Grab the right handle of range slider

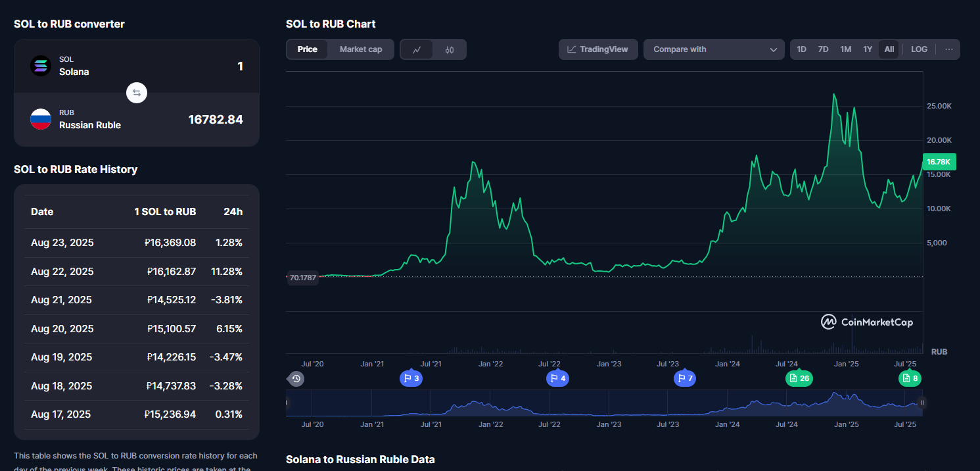click(x=922, y=403)
